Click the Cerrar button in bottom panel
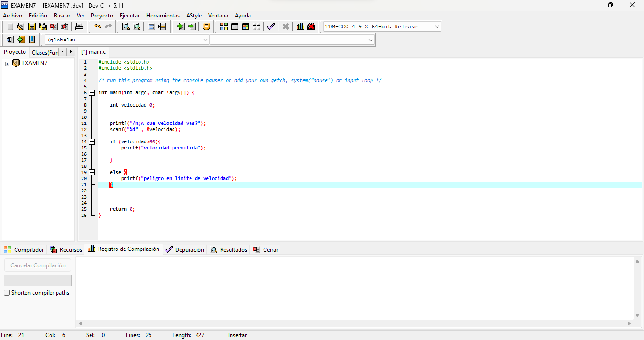Image resolution: width=644 pixels, height=340 pixels. point(265,250)
